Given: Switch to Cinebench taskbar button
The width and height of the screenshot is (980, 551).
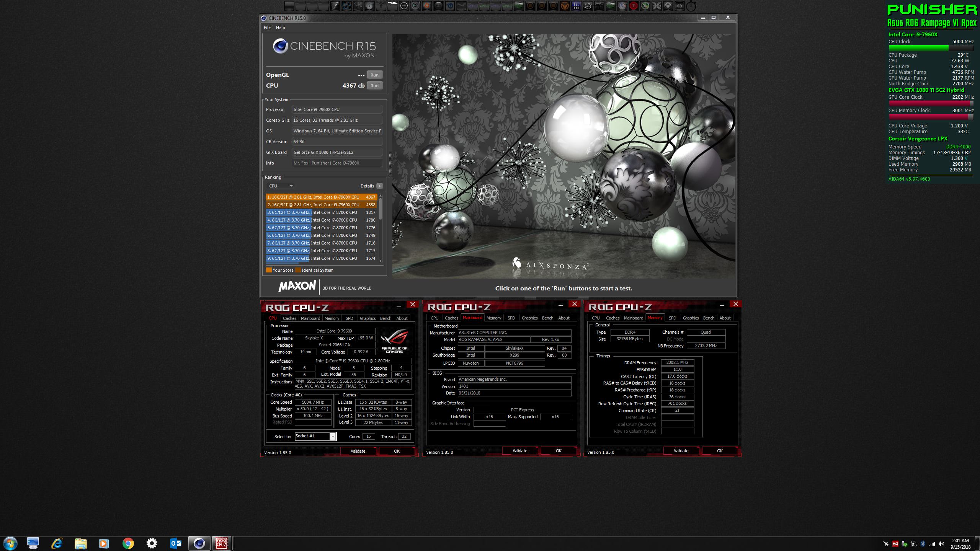Looking at the screenshot, I should tap(199, 543).
